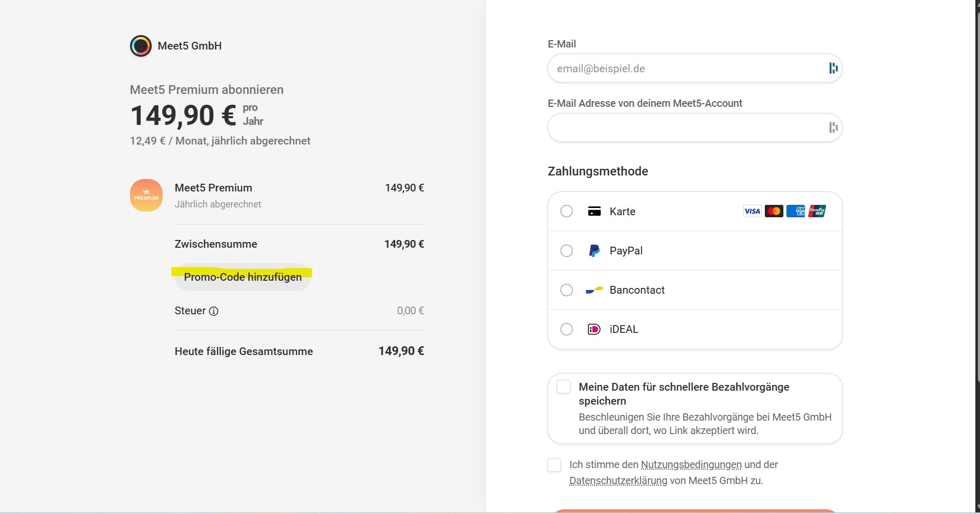
Task: Click the American Express logo
Action: coord(796,211)
